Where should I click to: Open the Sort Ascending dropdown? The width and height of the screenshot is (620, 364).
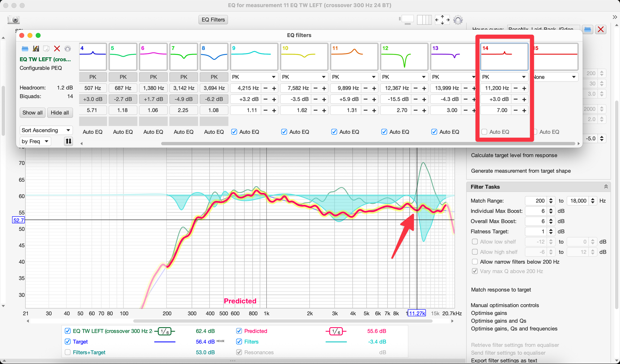tap(46, 130)
